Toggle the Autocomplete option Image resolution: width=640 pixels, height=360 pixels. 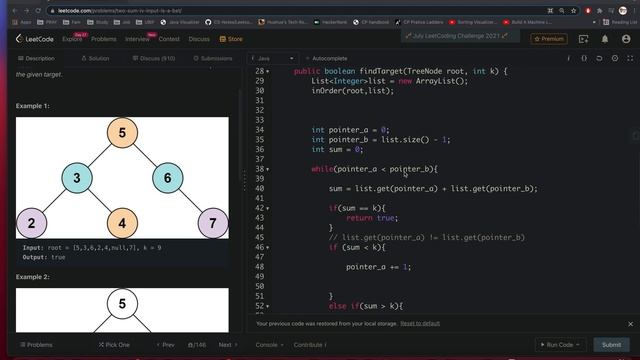(326, 58)
